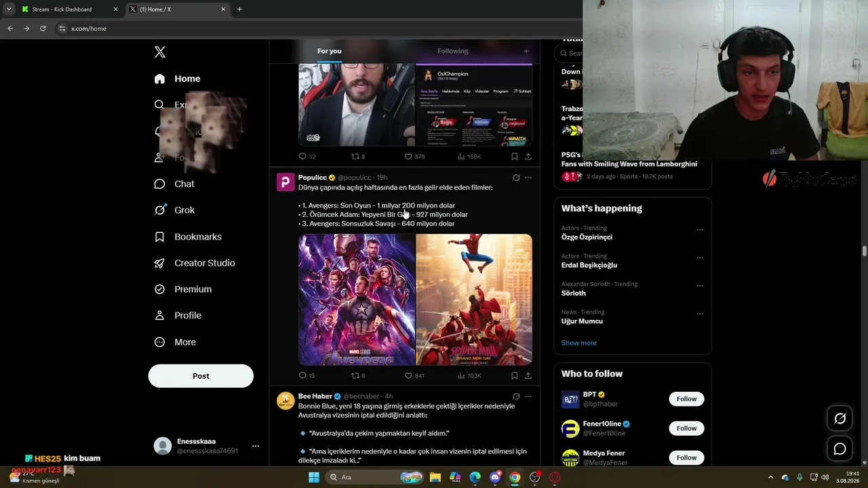Screen dimensions: 868x488
Task: Open options for Uğur Mumcu trend
Action: [x=700, y=314]
